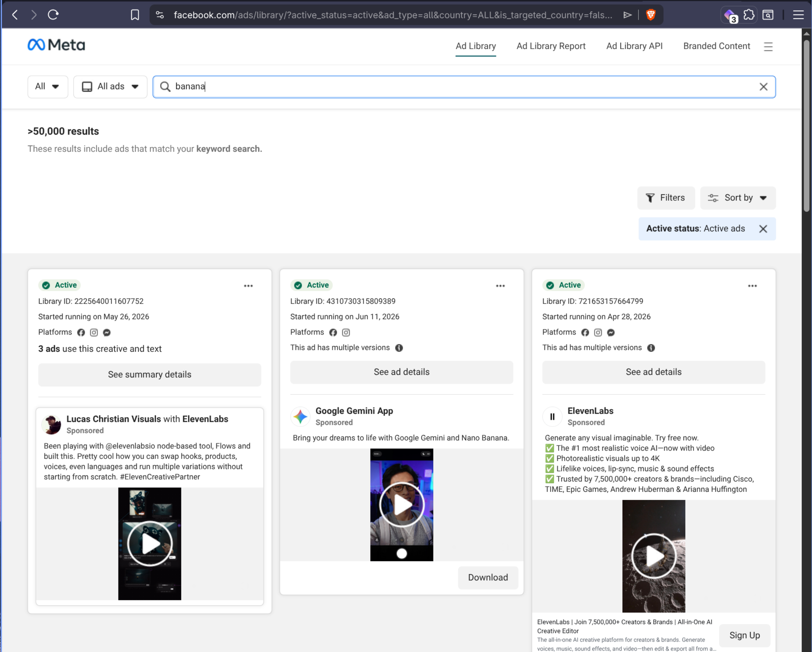Image resolution: width=812 pixels, height=652 pixels.
Task: Open the browser hamburger menu
Action: point(798,15)
